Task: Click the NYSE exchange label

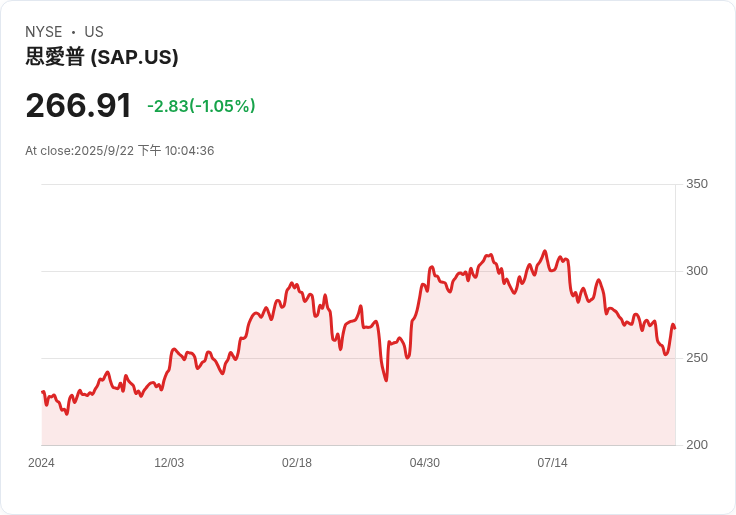Action: coord(44,32)
